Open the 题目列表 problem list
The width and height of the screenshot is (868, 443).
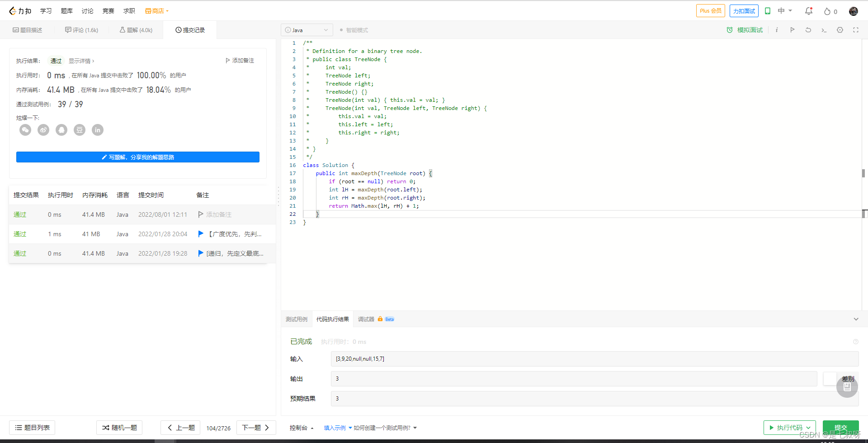click(32, 428)
